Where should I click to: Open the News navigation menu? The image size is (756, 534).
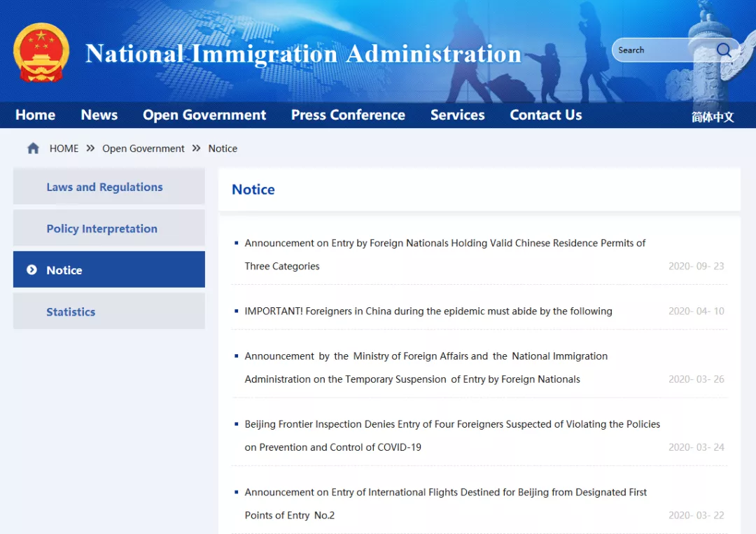tap(99, 115)
